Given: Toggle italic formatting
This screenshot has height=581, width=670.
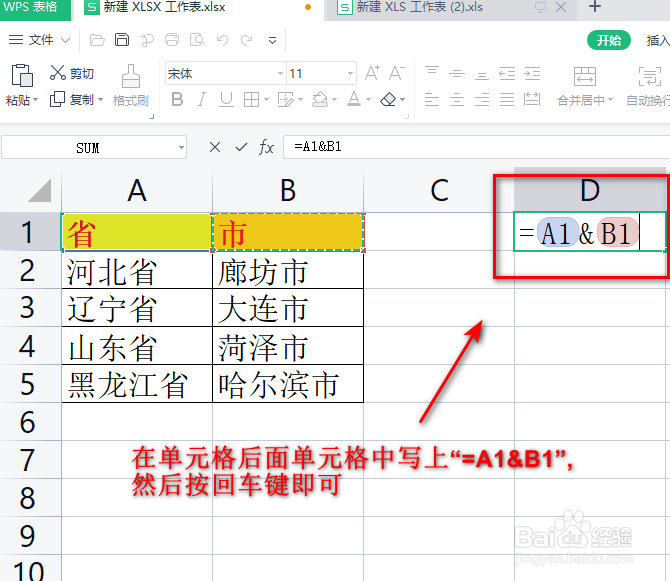Looking at the screenshot, I should 202,100.
